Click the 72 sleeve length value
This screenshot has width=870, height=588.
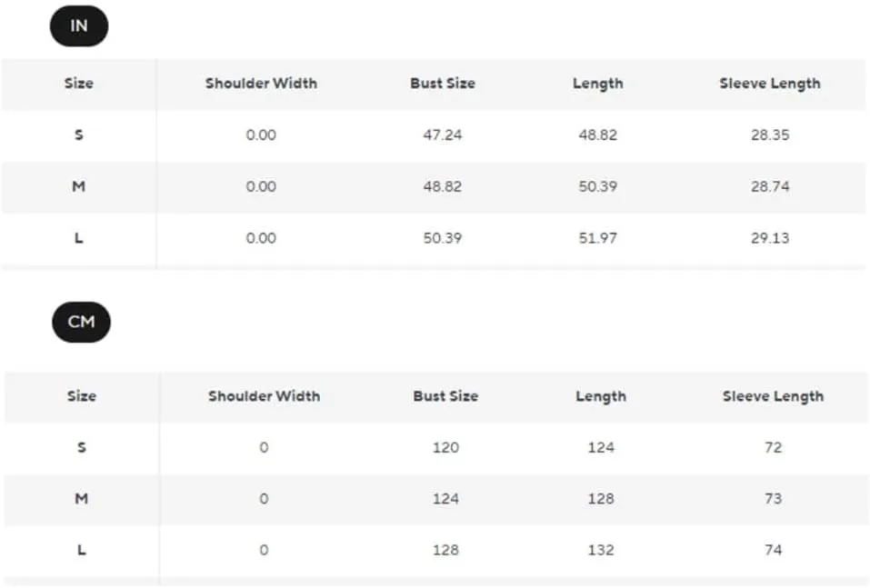point(773,447)
